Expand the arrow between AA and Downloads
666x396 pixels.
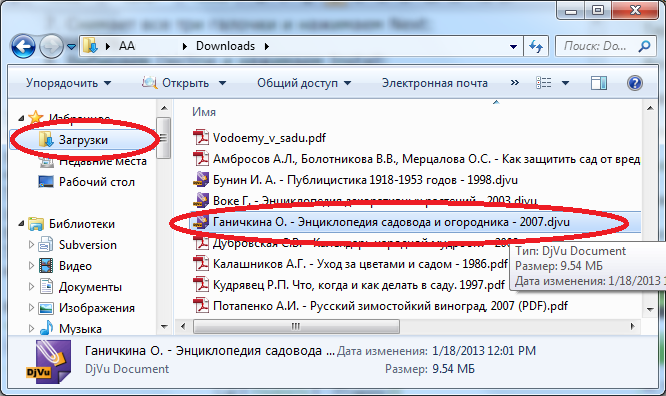tap(185, 46)
